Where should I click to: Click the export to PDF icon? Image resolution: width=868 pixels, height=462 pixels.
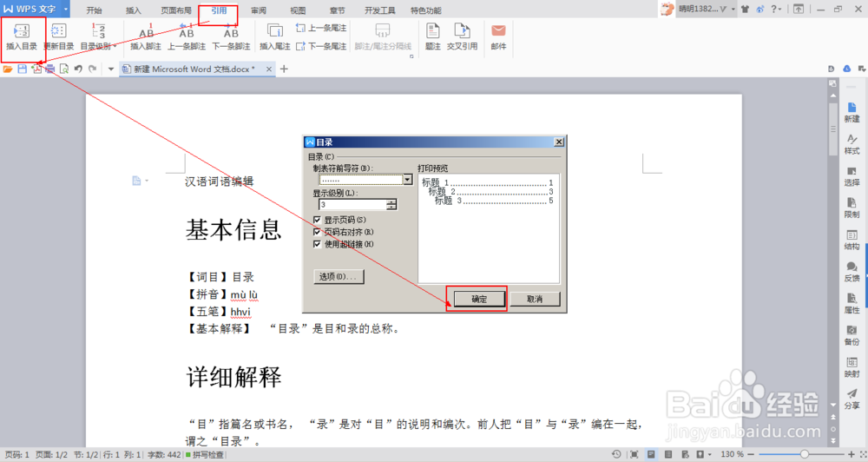click(36, 69)
